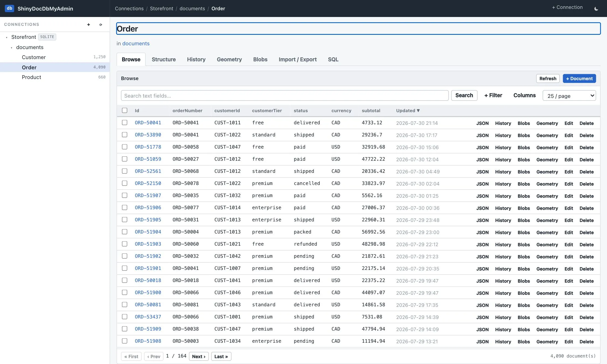Collapse the Storefront connection node
This screenshot has width=607, height=364.
tap(7, 37)
